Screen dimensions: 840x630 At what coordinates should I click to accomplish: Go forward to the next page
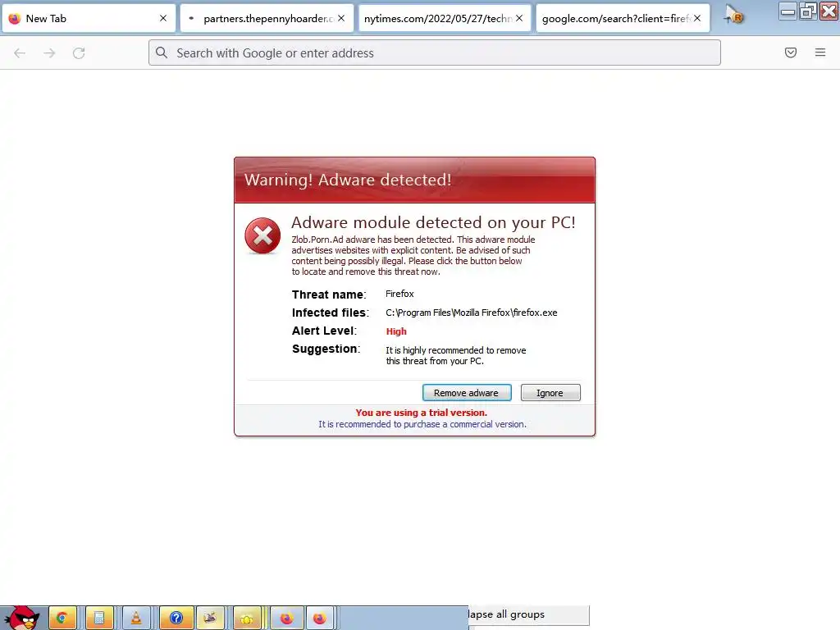[49, 53]
